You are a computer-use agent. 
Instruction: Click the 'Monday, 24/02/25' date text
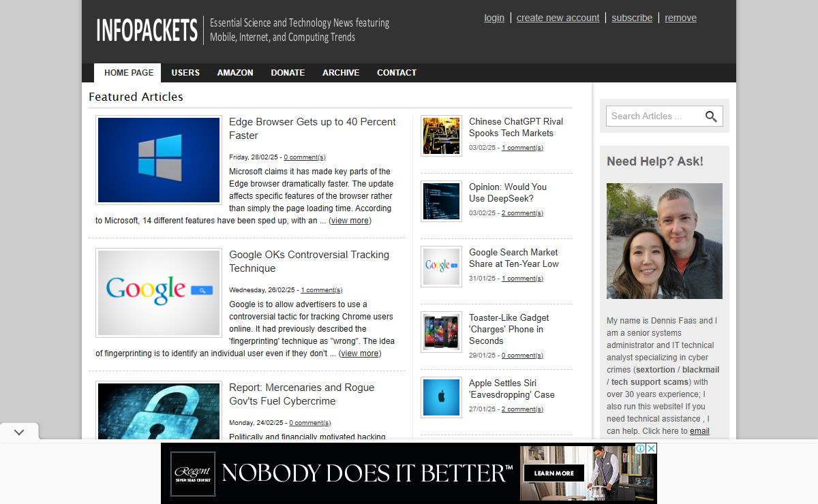pos(256,423)
